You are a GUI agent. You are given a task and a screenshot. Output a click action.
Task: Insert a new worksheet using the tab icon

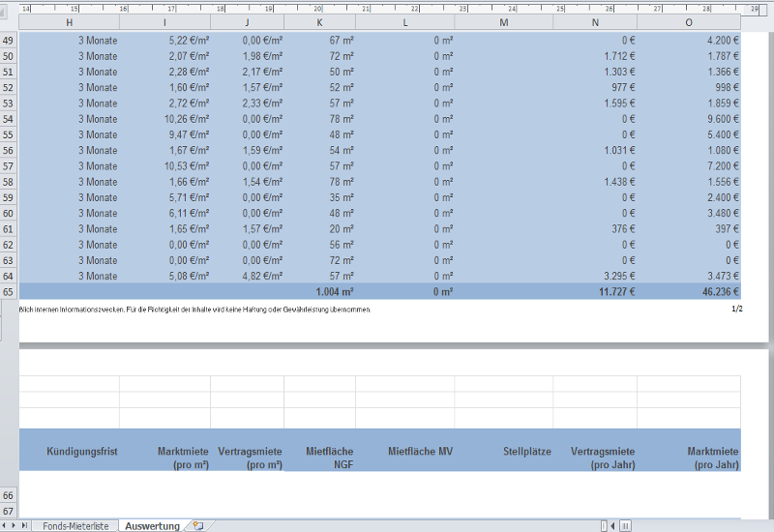[x=198, y=526]
